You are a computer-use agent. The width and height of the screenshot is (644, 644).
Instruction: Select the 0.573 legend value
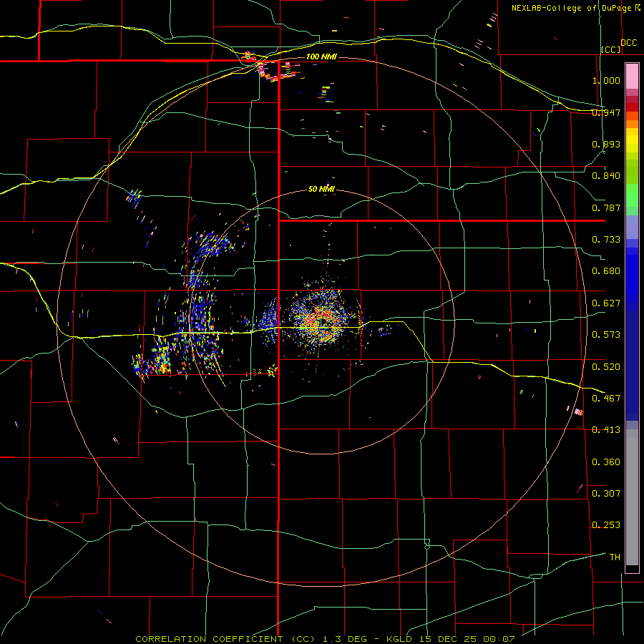click(x=606, y=335)
